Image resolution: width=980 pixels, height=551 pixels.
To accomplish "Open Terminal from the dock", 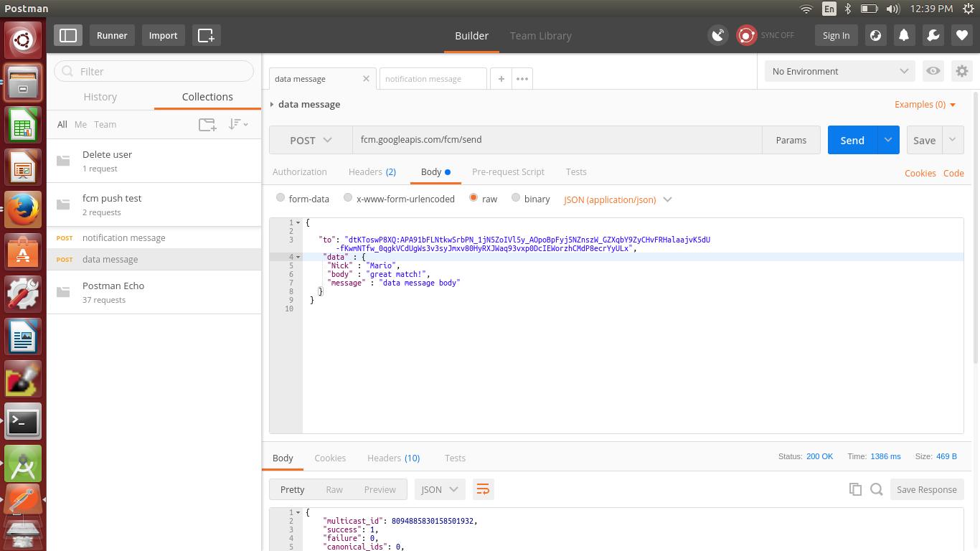I will point(23,421).
